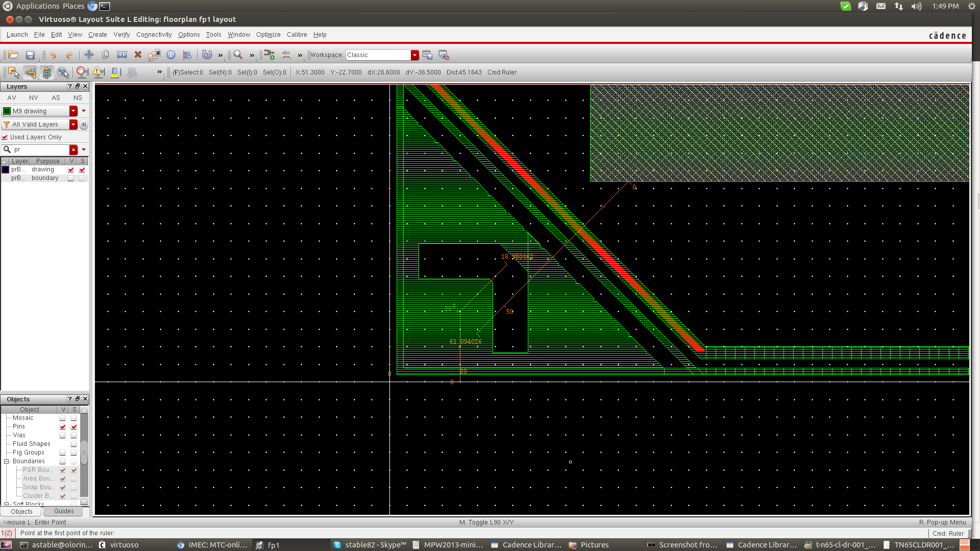
Task: Toggle the path routing mode icon
Action: pyautogui.click(x=31, y=72)
